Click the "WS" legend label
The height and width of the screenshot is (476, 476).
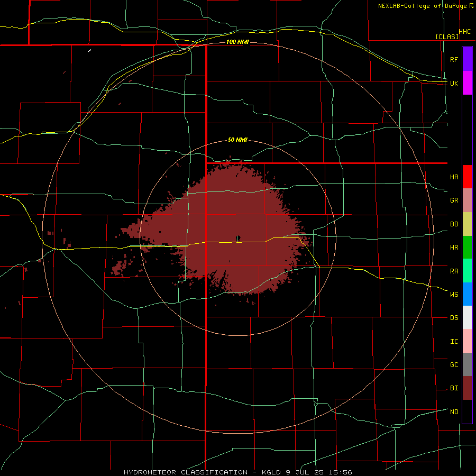coord(454,295)
